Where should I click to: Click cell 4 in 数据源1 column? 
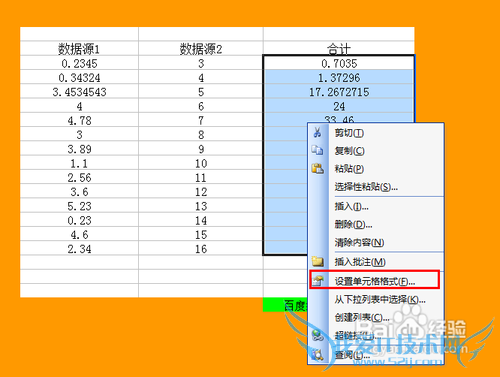pyautogui.click(x=79, y=106)
